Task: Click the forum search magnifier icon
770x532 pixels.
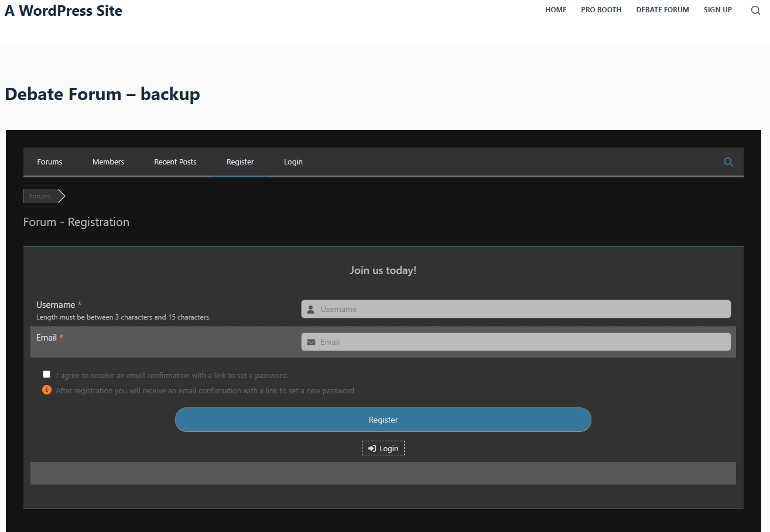Action: coord(728,162)
